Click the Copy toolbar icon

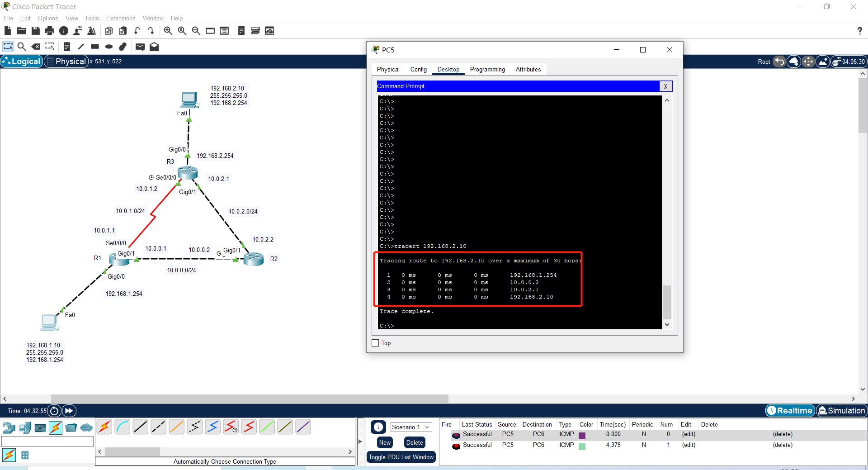coord(109,31)
